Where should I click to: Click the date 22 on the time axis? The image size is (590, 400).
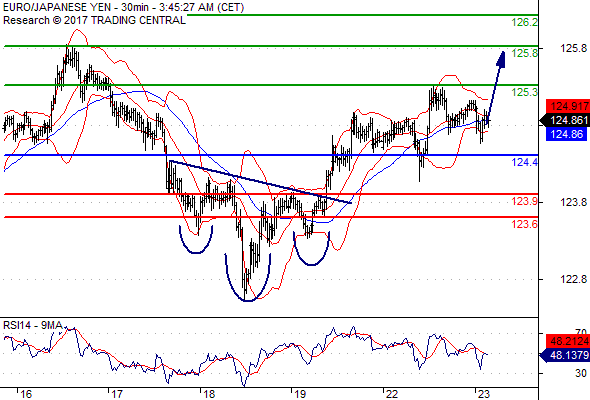point(392,394)
